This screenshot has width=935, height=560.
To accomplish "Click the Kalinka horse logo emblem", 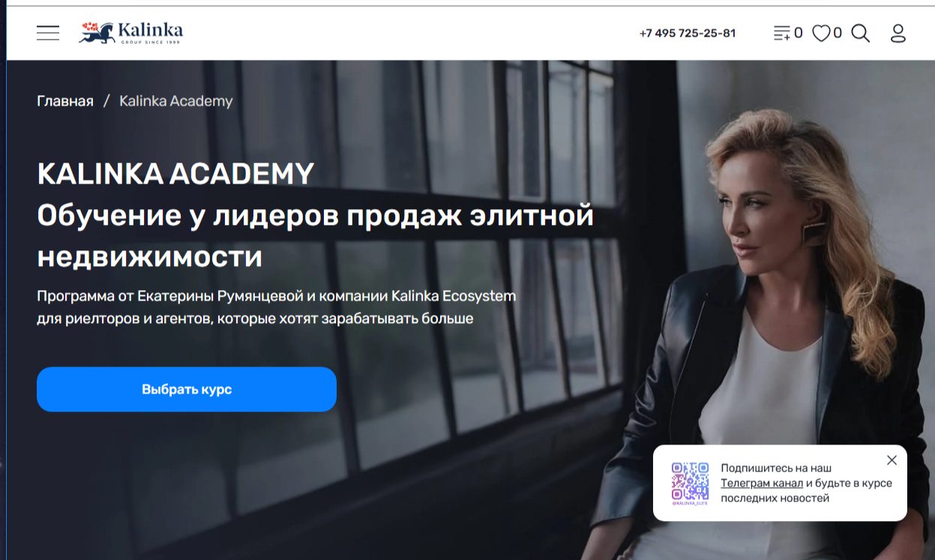I will (97, 32).
